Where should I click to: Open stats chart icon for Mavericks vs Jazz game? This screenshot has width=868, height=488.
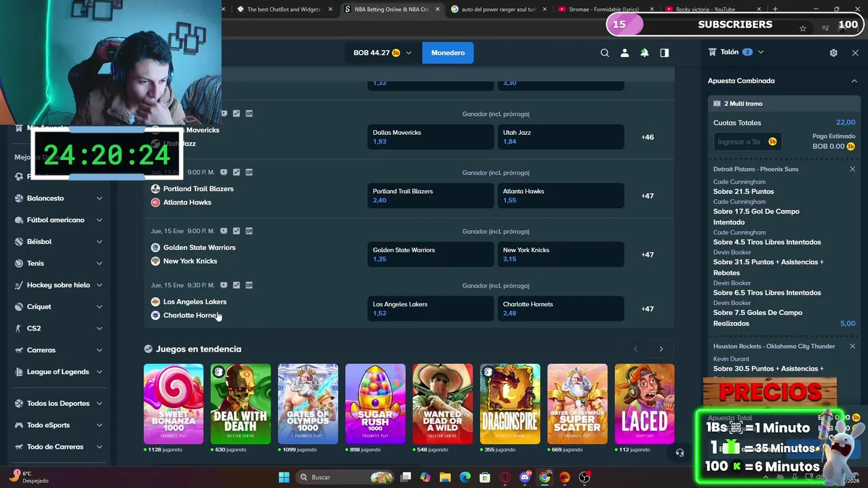(x=236, y=113)
